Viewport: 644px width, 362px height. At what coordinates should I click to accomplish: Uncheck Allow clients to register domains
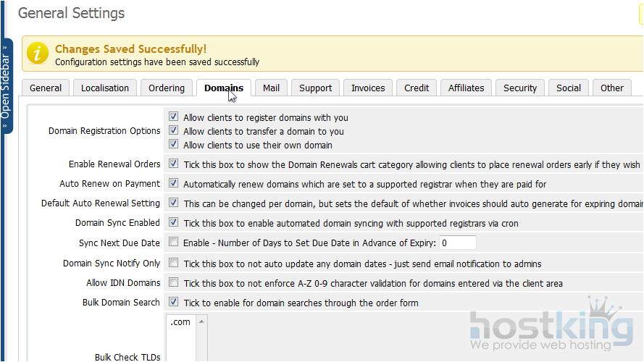pyautogui.click(x=174, y=117)
